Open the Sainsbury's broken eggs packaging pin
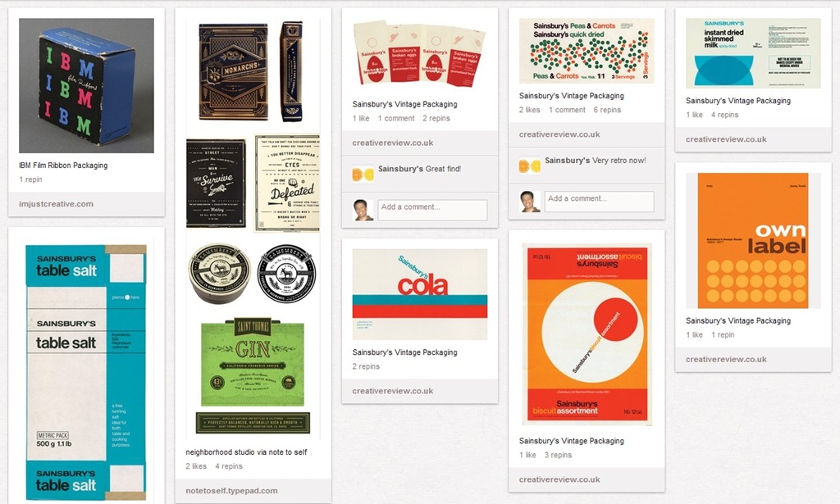The width and height of the screenshot is (840, 504). (419, 54)
